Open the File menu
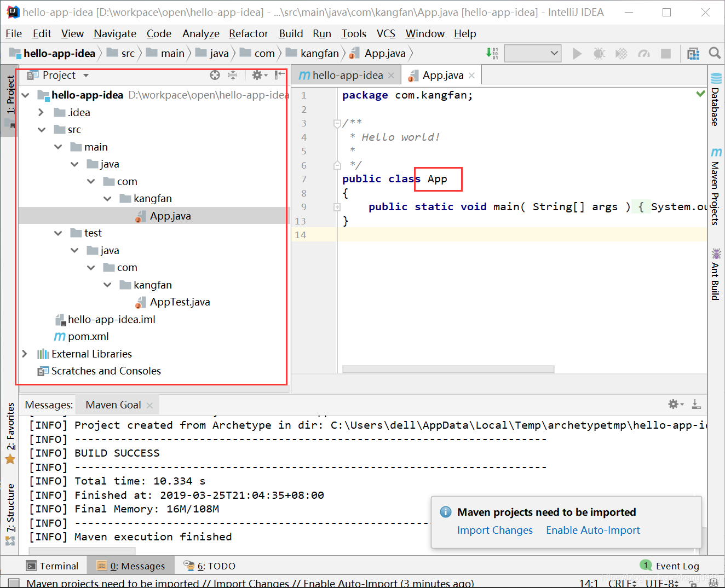 tap(14, 33)
